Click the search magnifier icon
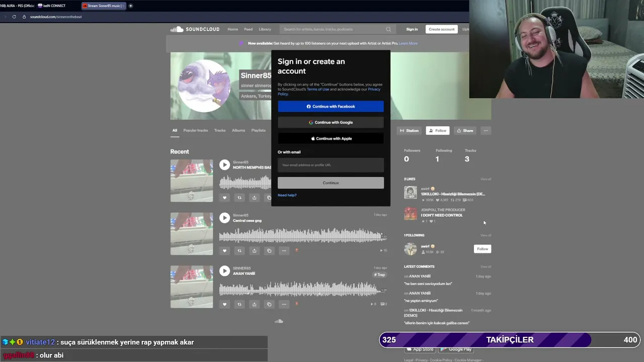 pos(388,29)
